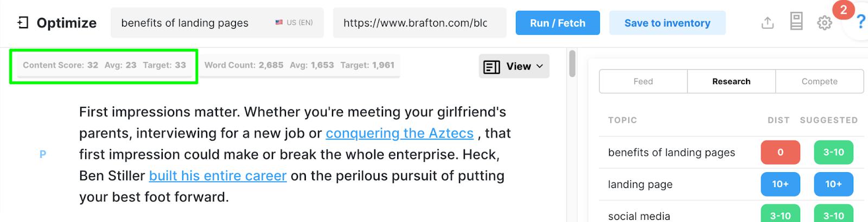Click Save to inventory button
Screen dimensions: 868x222
coord(667,23)
